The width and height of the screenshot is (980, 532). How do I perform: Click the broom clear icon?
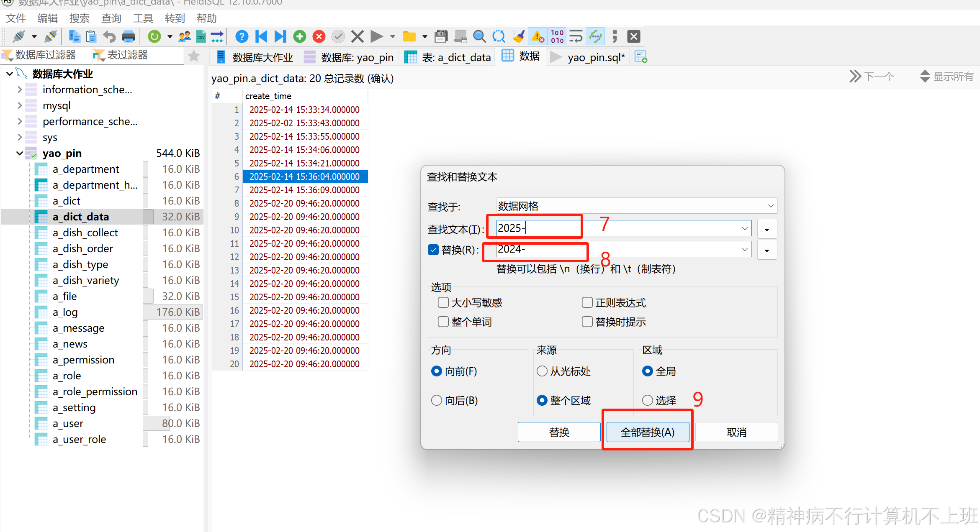pos(518,37)
